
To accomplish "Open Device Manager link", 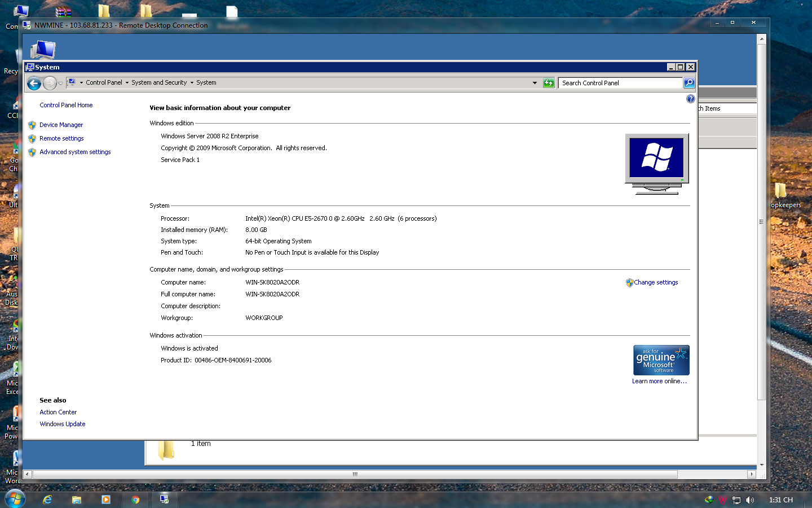I will (61, 125).
